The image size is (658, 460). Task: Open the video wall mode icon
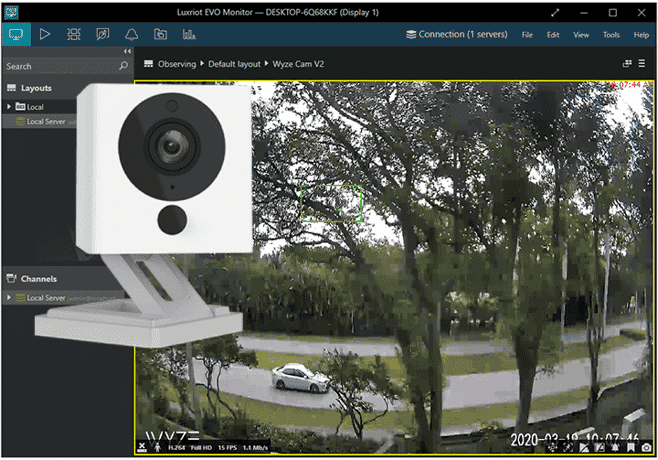coord(73,34)
